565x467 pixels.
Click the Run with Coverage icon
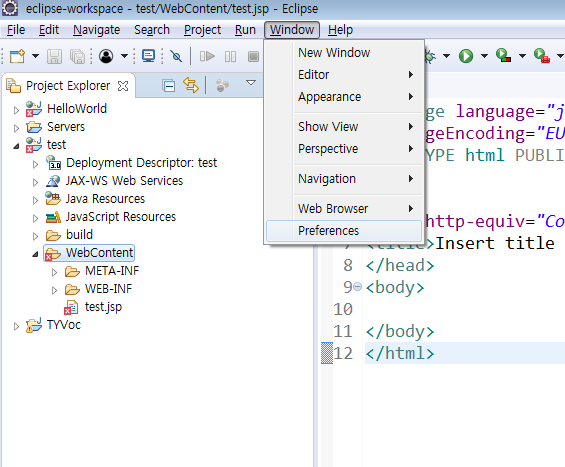[x=503, y=56]
